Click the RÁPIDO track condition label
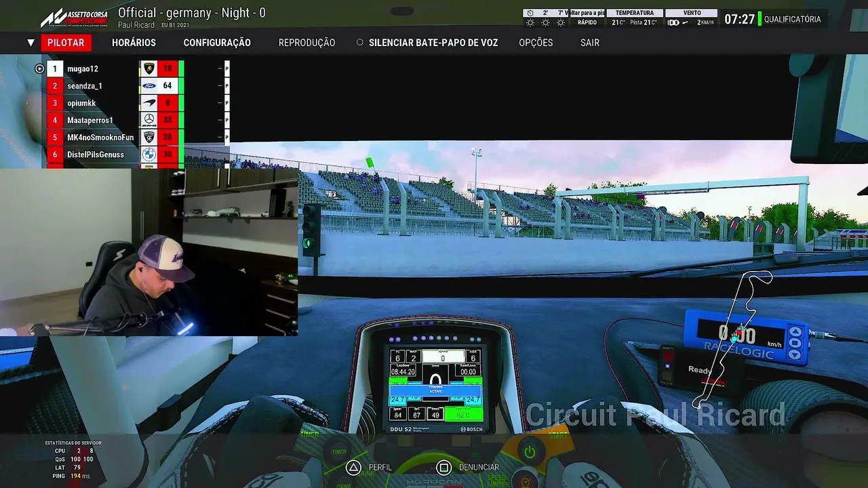This screenshot has height=488, width=868. [587, 23]
